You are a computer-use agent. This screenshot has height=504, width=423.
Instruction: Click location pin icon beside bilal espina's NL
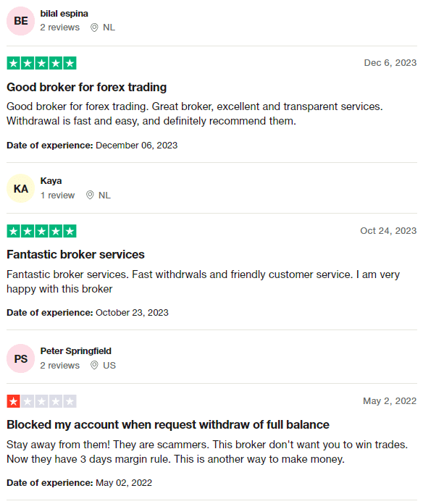click(94, 28)
